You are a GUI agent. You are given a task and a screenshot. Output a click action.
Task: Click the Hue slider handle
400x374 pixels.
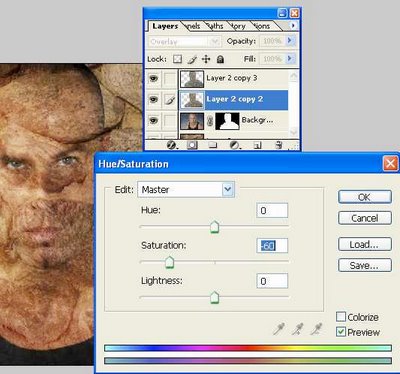215,227
